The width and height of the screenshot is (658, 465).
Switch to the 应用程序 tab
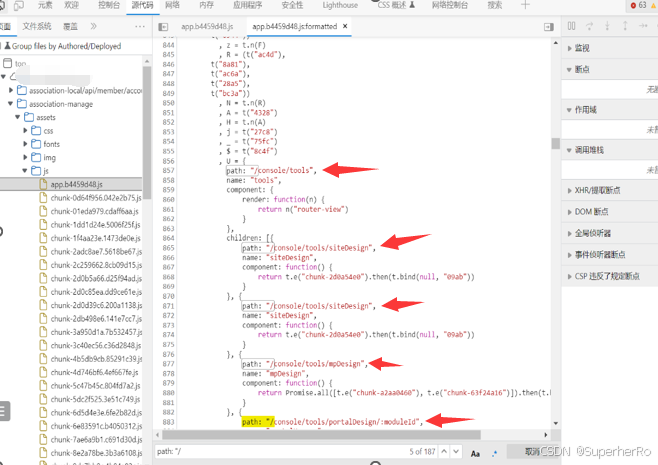point(248,5)
